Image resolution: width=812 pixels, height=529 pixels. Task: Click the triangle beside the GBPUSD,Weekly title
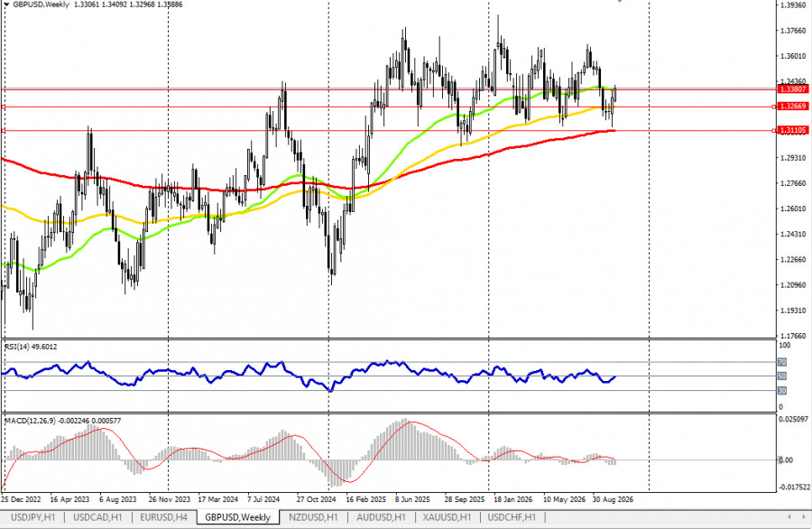(x=6, y=5)
